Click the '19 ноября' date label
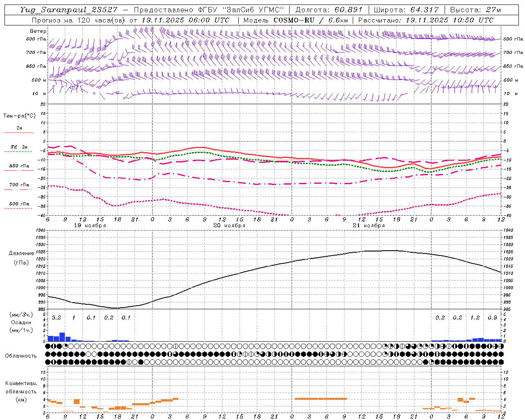The height and width of the screenshot is (420, 525). click(90, 226)
